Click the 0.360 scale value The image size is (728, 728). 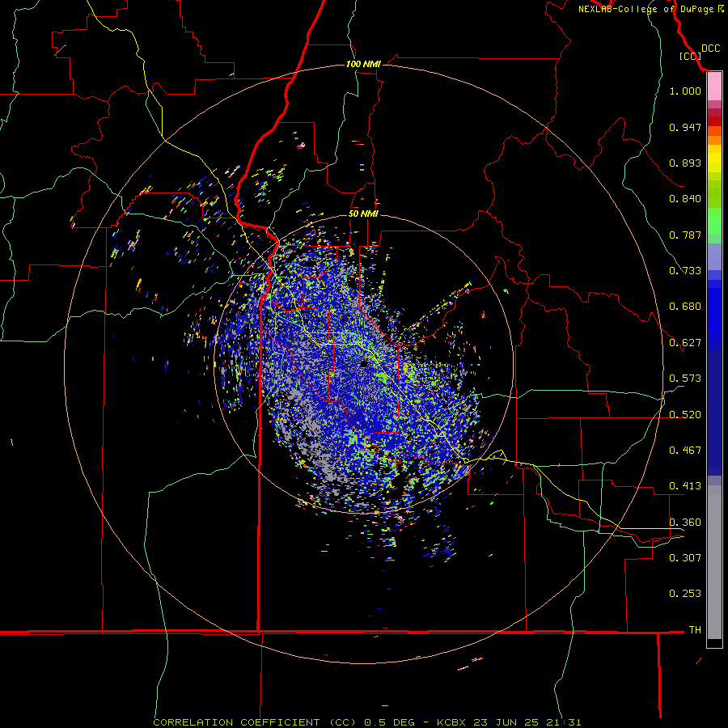pyautogui.click(x=685, y=523)
